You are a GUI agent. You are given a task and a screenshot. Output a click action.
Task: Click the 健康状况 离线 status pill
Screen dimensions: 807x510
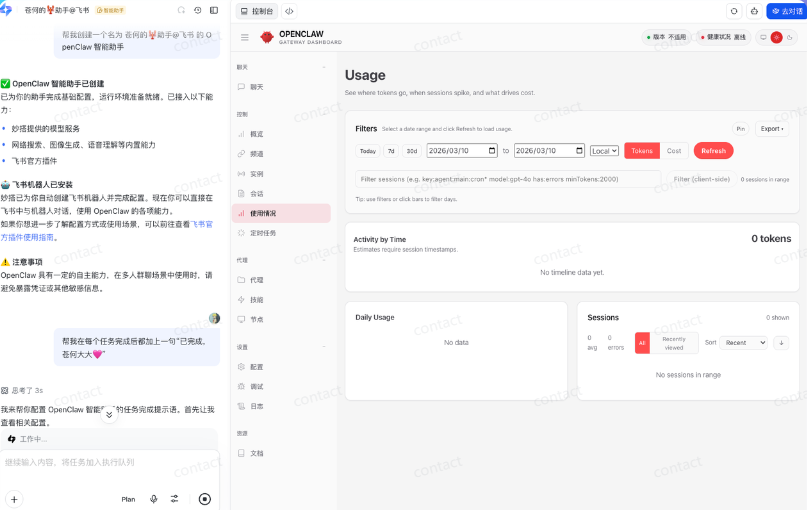point(724,37)
